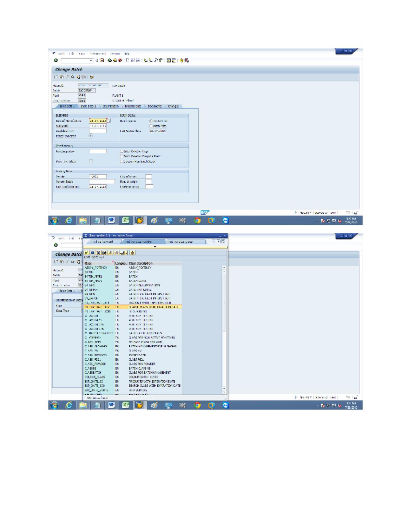
Task: Click the Langua. column header in popup list
Action: click(x=121, y=263)
